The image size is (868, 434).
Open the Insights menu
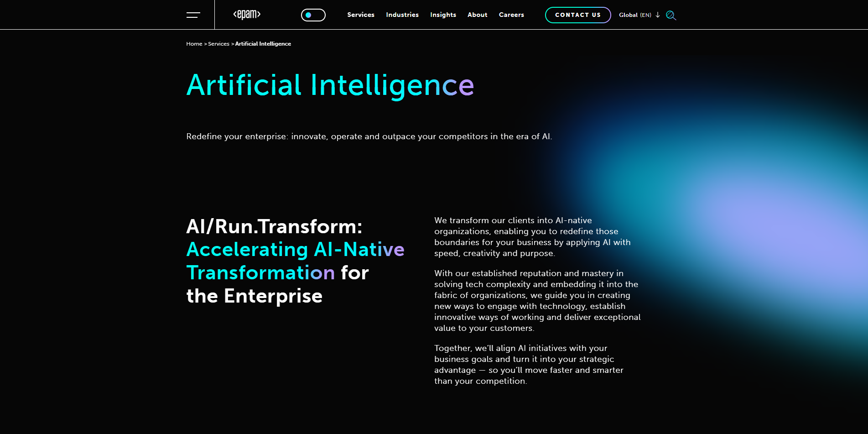click(x=443, y=15)
